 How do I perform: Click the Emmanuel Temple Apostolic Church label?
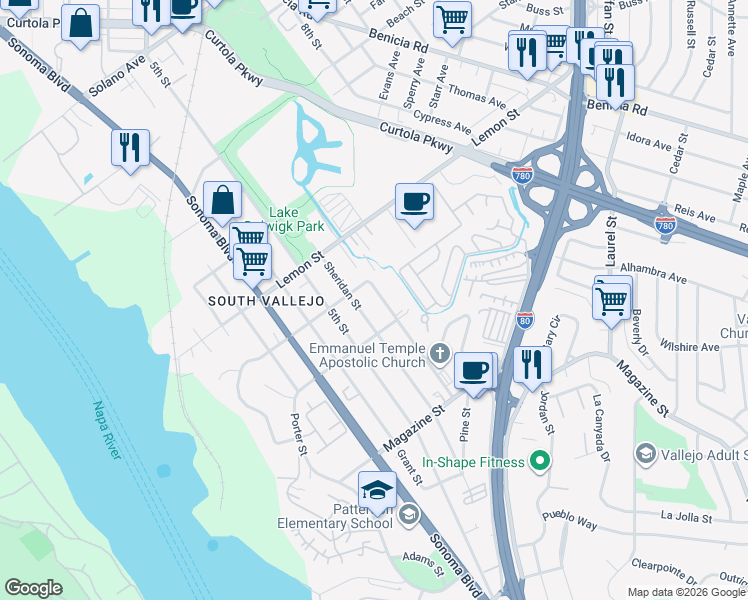(367, 355)
